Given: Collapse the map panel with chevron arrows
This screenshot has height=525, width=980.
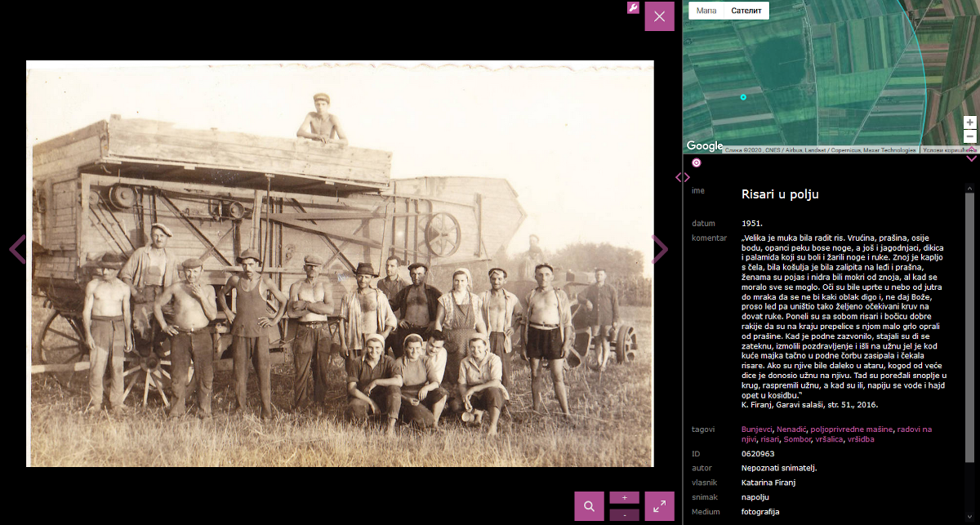Looking at the screenshot, I should (x=971, y=157).
